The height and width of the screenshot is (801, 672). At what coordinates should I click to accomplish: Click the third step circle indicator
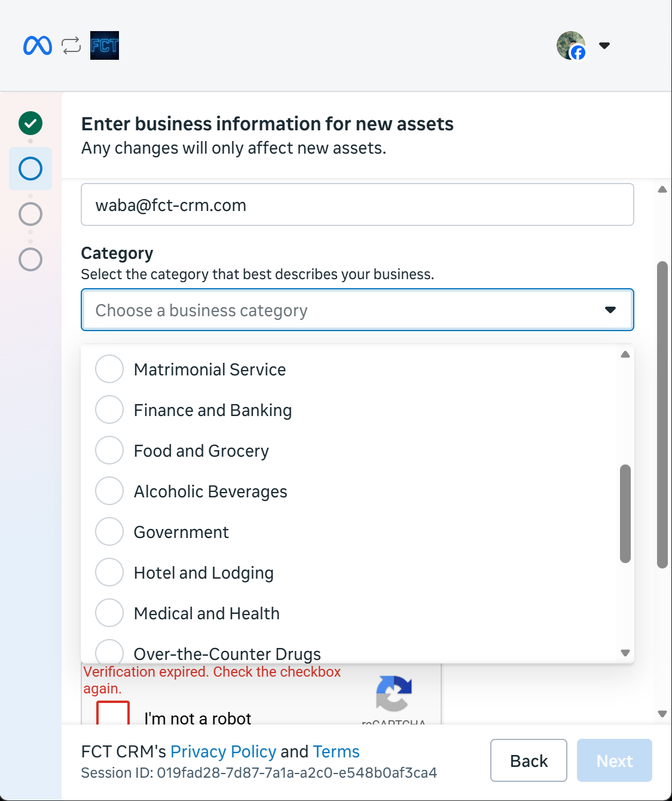coord(30,214)
